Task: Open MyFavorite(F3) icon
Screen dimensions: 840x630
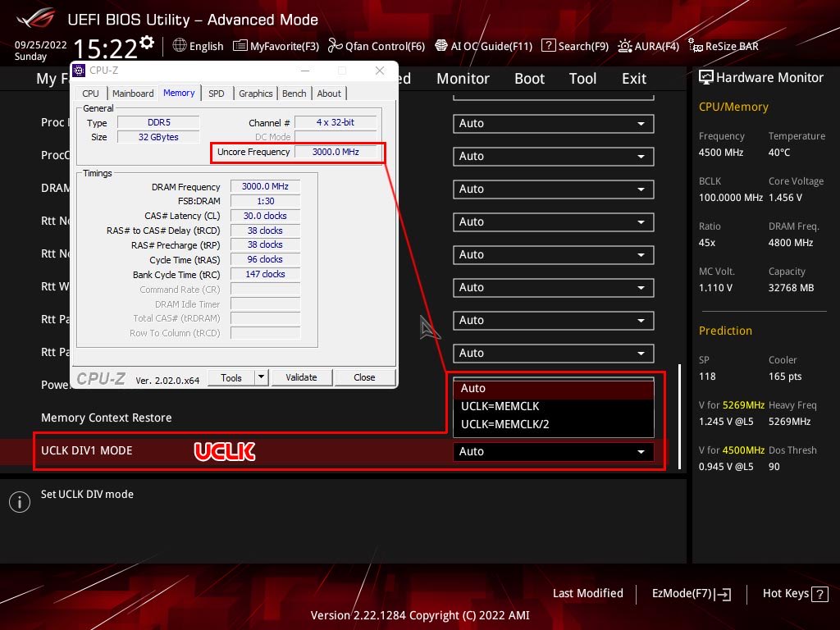Action: point(240,46)
